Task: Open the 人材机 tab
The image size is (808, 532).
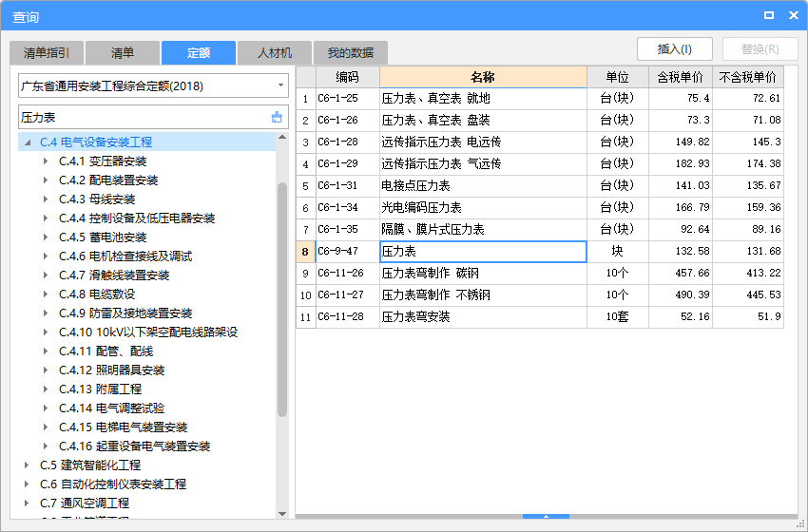Action: click(275, 53)
